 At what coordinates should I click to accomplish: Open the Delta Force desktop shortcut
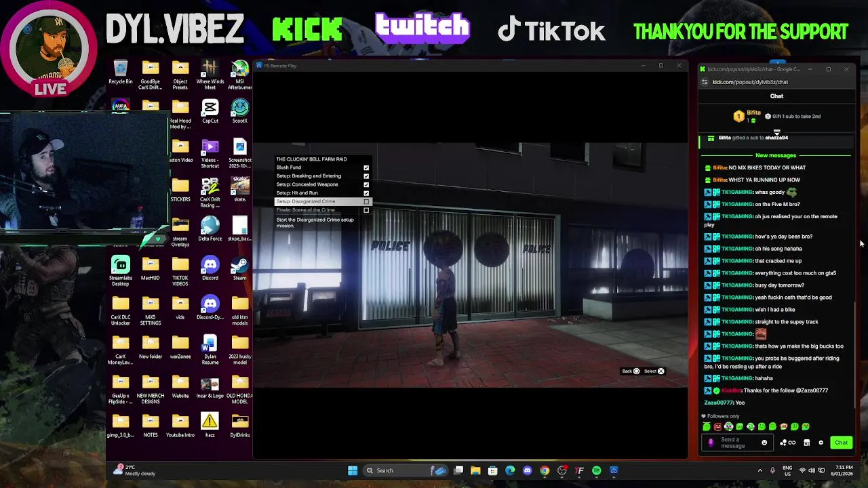click(210, 229)
